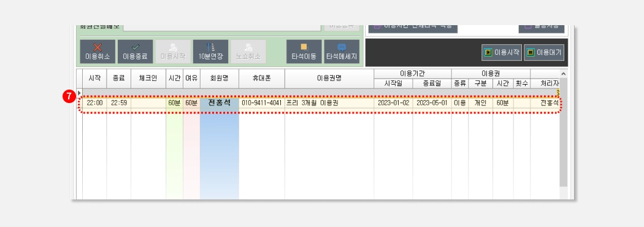This screenshot has width=644, height=227.
Task: Select the 개인 cell in 구분 column
Action: [480, 102]
